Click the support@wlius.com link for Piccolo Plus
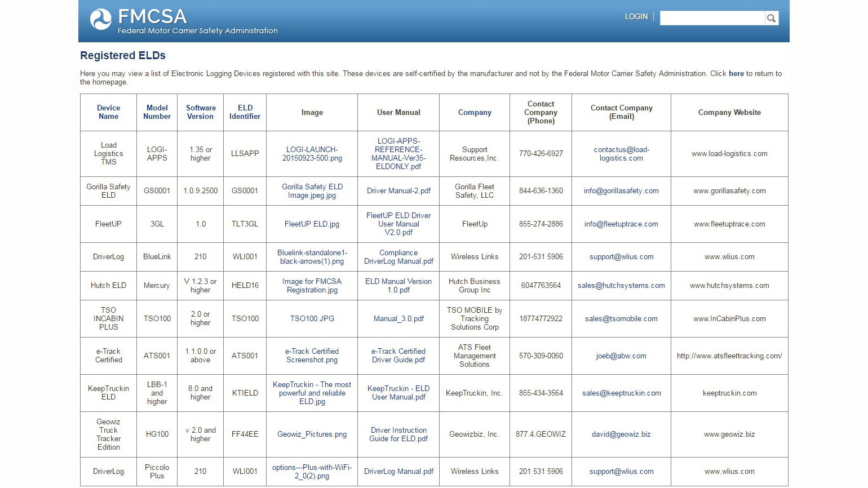The image size is (868, 488). pyautogui.click(x=621, y=472)
